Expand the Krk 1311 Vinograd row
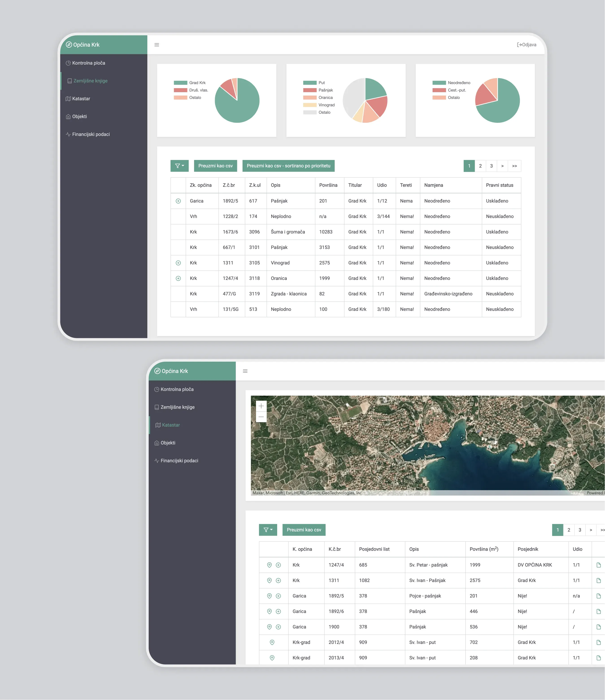605x700 pixels. [x=178, y=263]
